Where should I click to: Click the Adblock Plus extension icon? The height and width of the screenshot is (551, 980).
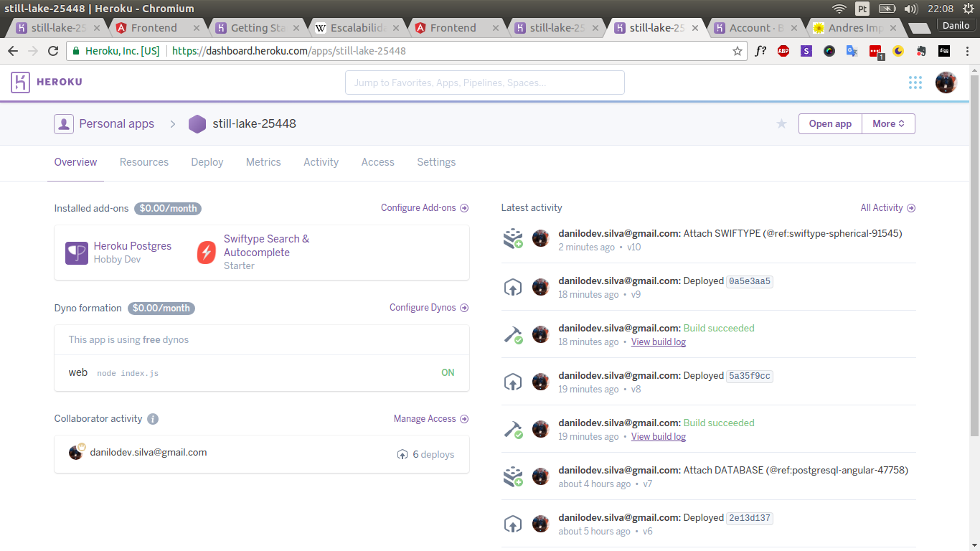(783, 51)
